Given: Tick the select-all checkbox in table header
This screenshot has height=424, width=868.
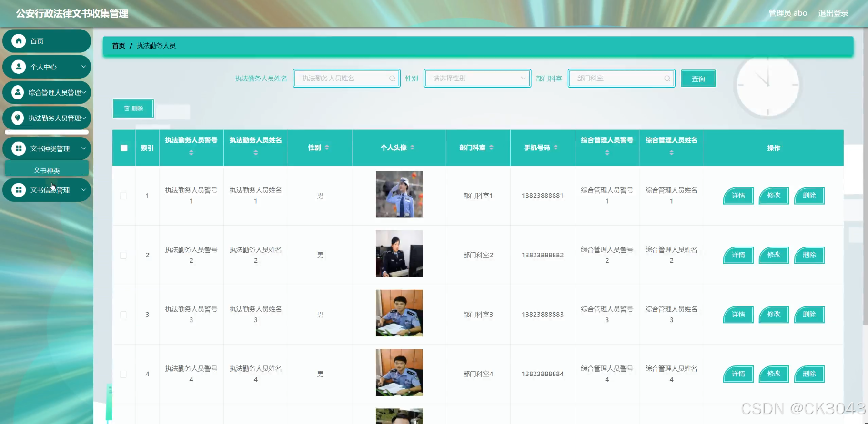Looking at the screenshot, I should [124, 148].
